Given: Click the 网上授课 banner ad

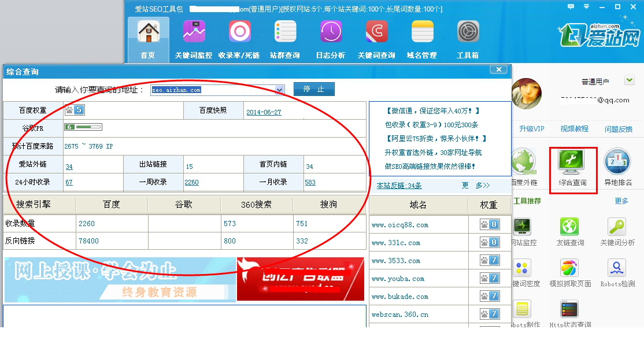Looking at the screenshot, I should (120, 280).
